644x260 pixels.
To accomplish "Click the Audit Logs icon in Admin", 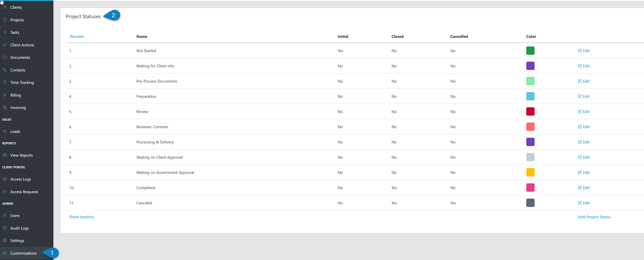I will pos(5,228).
